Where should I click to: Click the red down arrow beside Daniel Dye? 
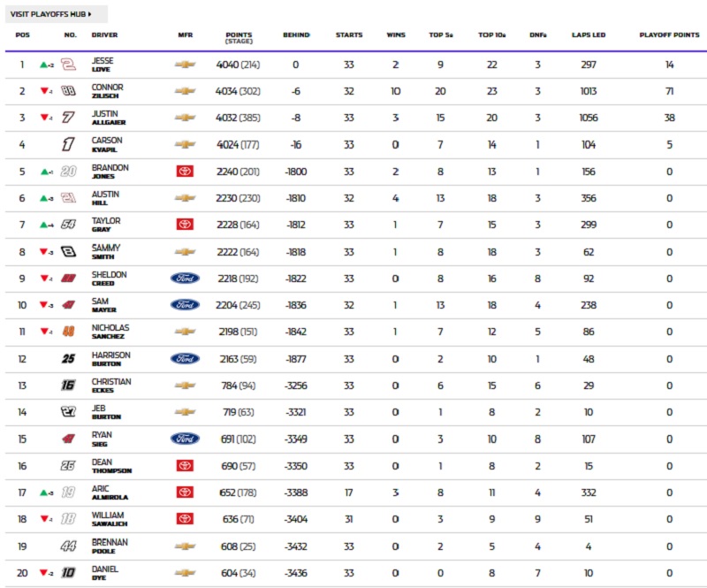coord(43,573)
